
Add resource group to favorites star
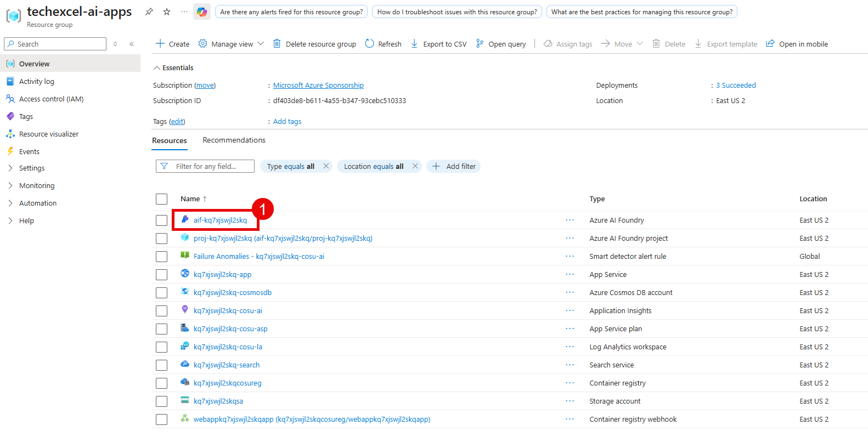pos(167,12)
